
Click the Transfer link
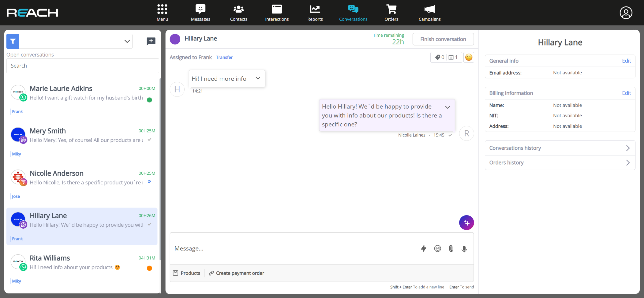pos(224,57)
